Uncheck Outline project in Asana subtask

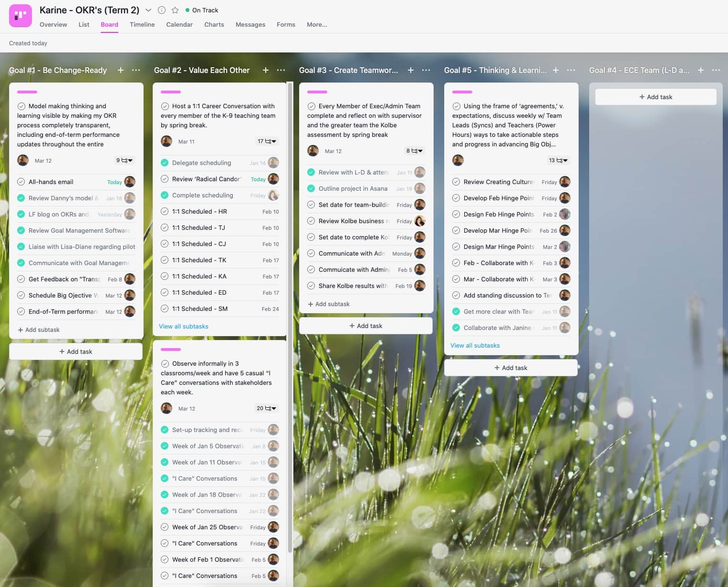(311, 188)
